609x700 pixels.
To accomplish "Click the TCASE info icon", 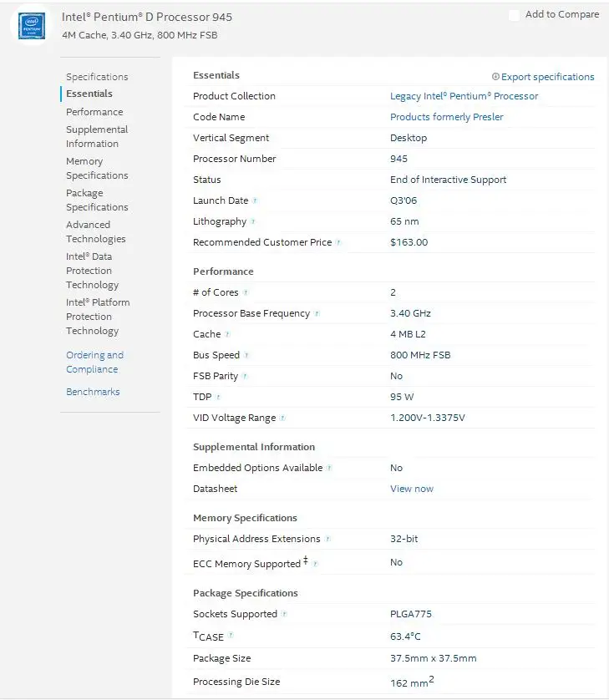I will pos(231,634).
